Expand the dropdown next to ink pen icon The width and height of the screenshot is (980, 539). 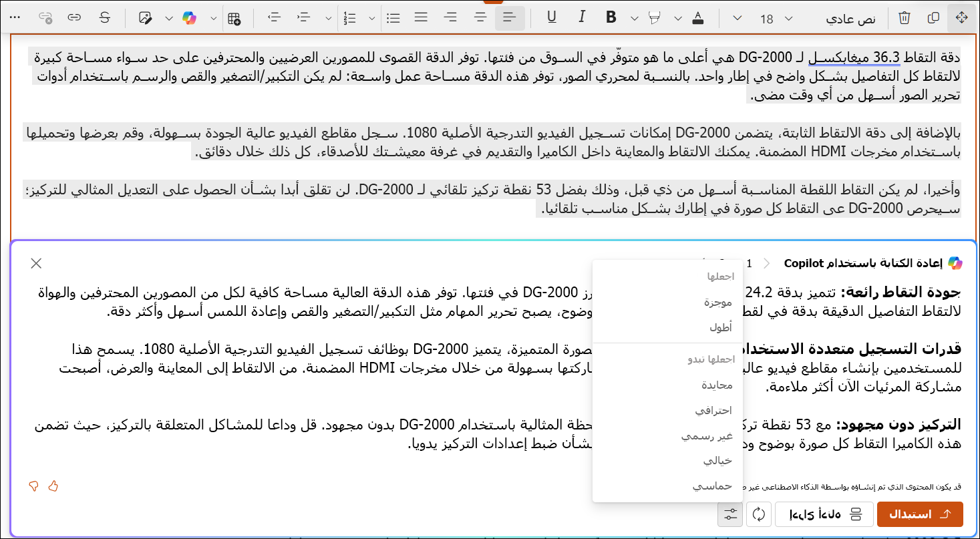(x=169, y=18)
